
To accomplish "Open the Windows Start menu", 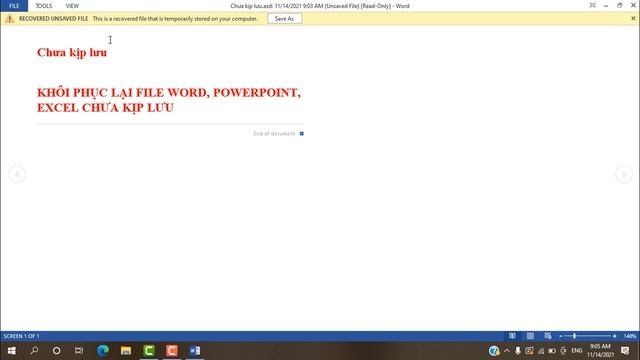I will click(x=11, y=351).
